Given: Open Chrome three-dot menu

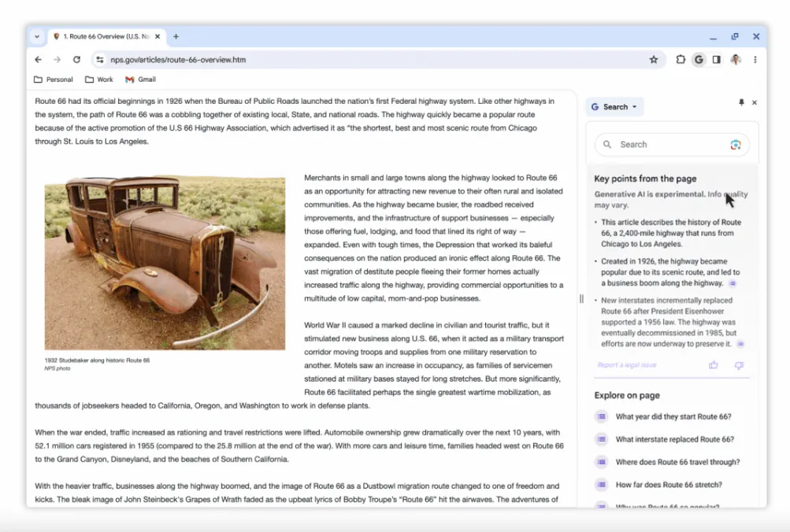Looking at the screenshot, I should point(755,59).
